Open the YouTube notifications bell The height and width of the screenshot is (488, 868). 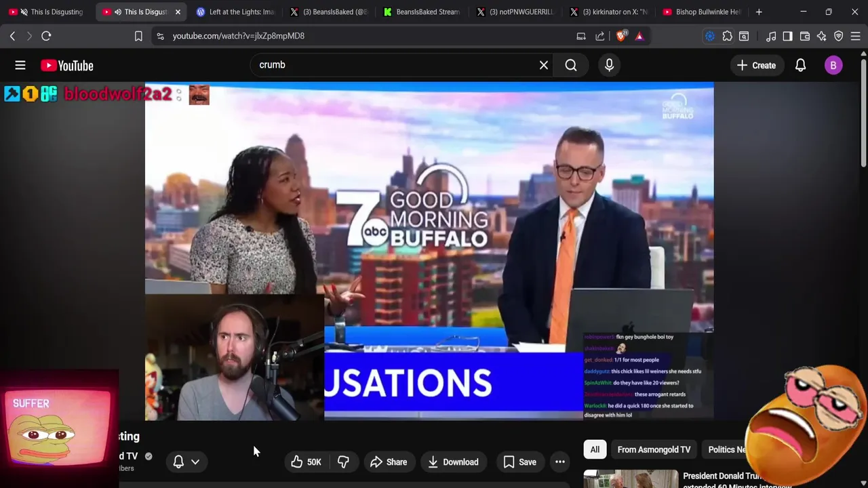800,65
